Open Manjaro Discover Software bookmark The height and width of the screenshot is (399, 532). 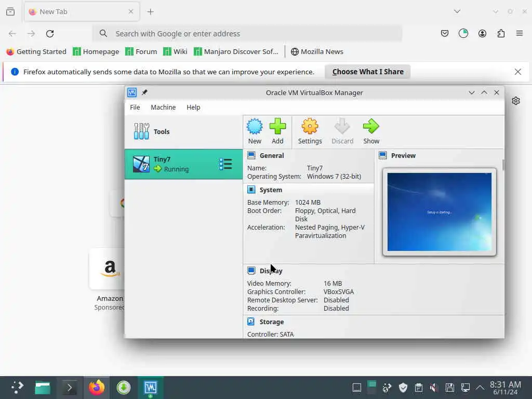pyautogui.click(x=236, y=51)
